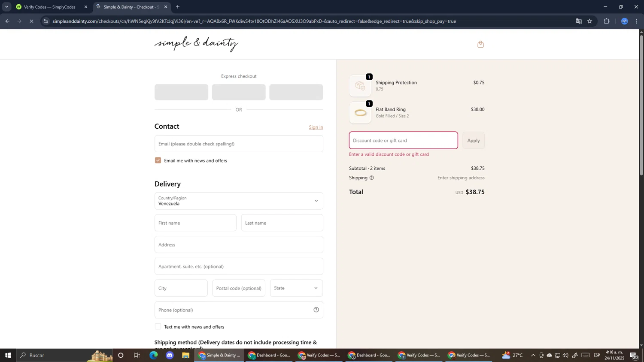Open a new browser tab
Screen dimensions: 644x362
point(177,7)
